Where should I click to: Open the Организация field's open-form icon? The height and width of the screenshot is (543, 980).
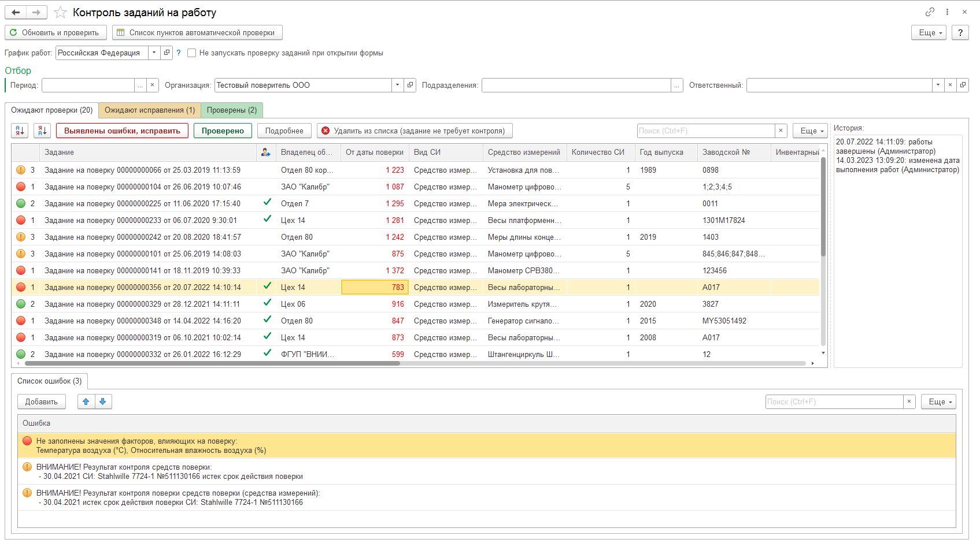click(x=410, y=85)
